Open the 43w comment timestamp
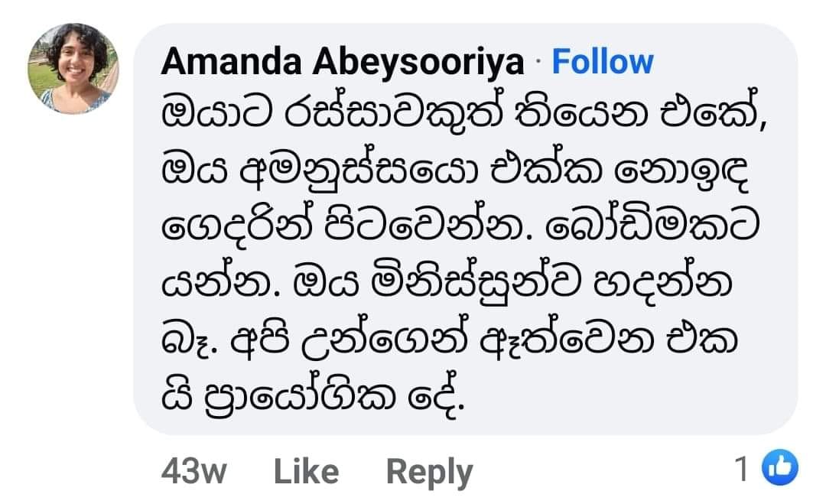The image size is (826, 504). pos(193,471)
